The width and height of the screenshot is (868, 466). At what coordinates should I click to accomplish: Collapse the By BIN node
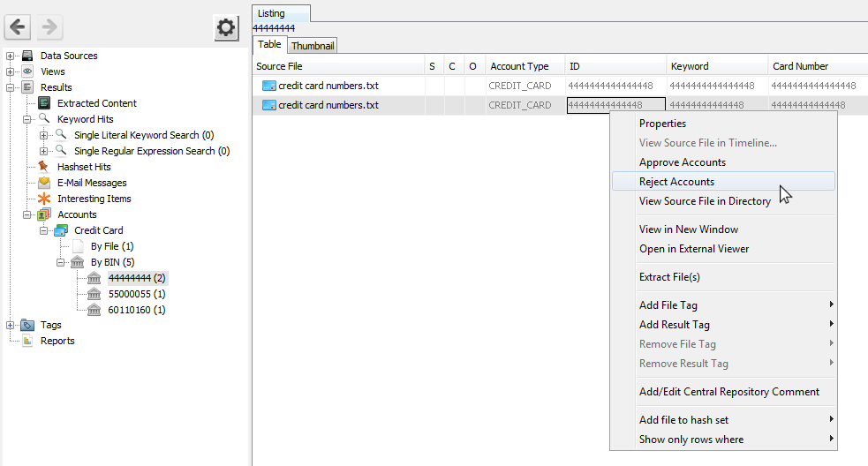(x=61, y=262)
